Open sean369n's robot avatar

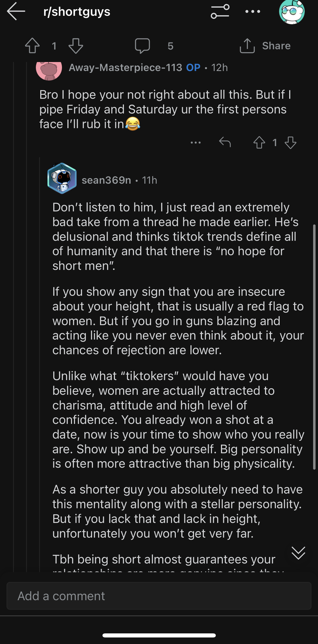(62, 178)
